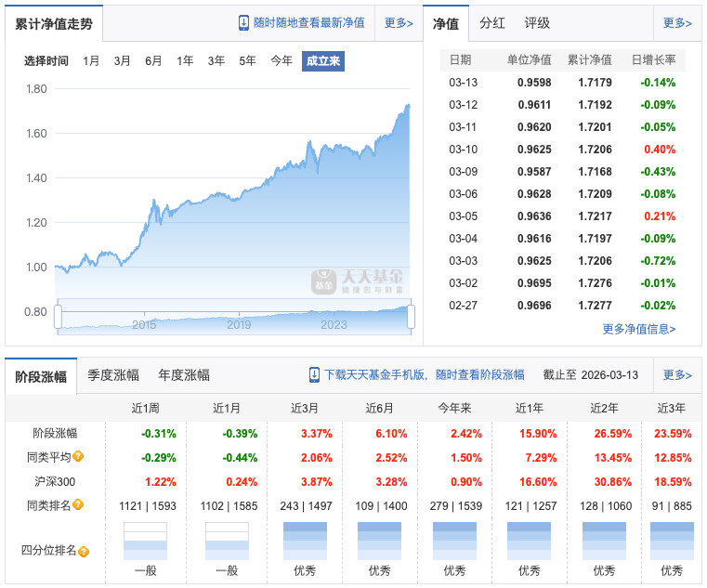707x588 pixels.
Task: Switch to the 年度涨幅 tab
Action: pos(184,375)
